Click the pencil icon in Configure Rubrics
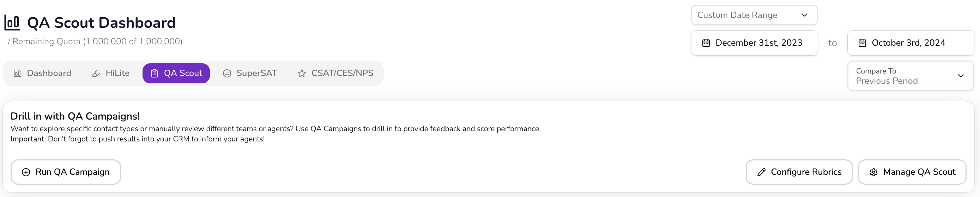980x197 pixels. (x=761, y=172)
